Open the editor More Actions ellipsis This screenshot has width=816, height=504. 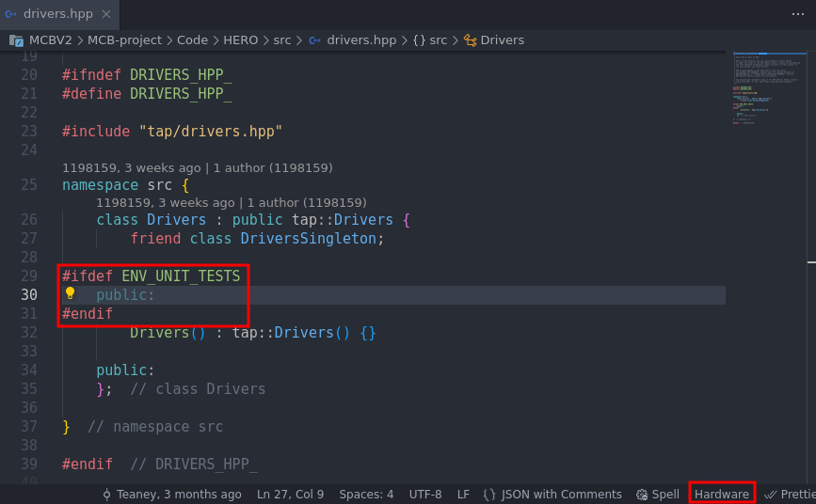click(797, 14)
